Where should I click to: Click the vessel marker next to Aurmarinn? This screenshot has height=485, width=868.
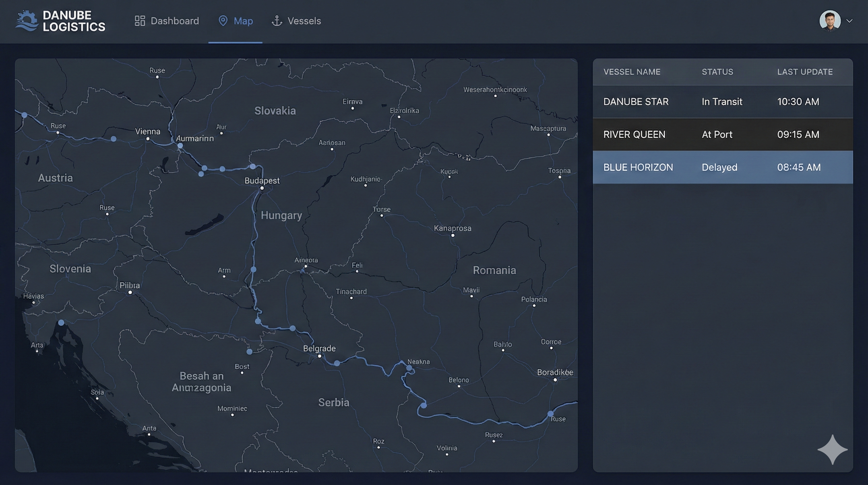coord(180,146)
